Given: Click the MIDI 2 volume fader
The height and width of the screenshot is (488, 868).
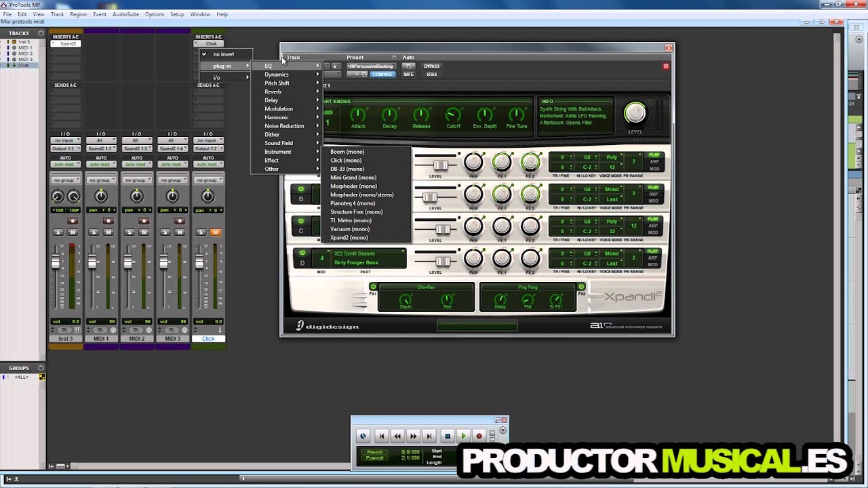Looking at the screenshot, I should 127,262.
